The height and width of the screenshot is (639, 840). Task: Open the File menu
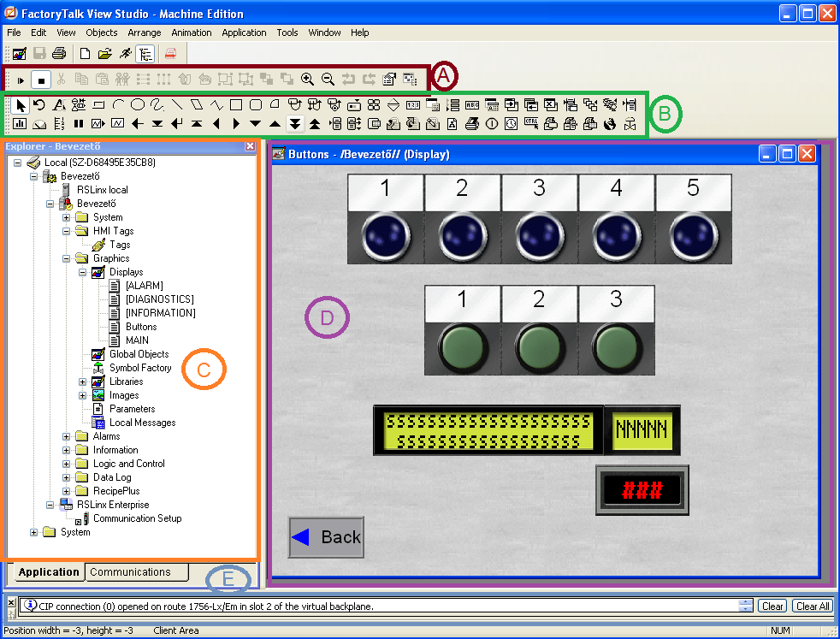click(14, 33)
